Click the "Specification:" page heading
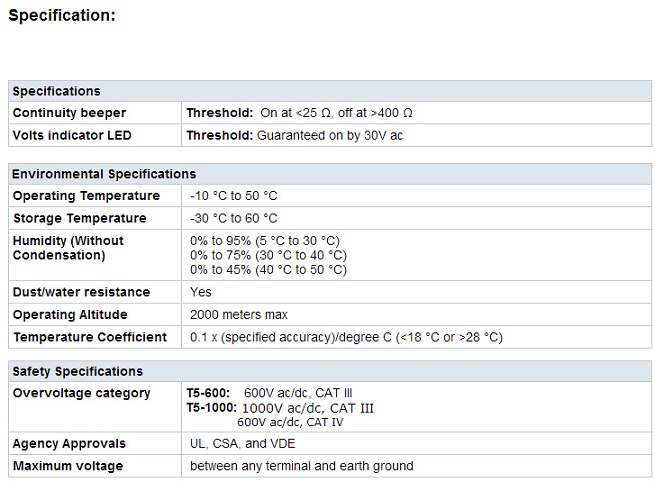Screen dimensions: 655x482 pyautogui.click(x=61, y=16)
